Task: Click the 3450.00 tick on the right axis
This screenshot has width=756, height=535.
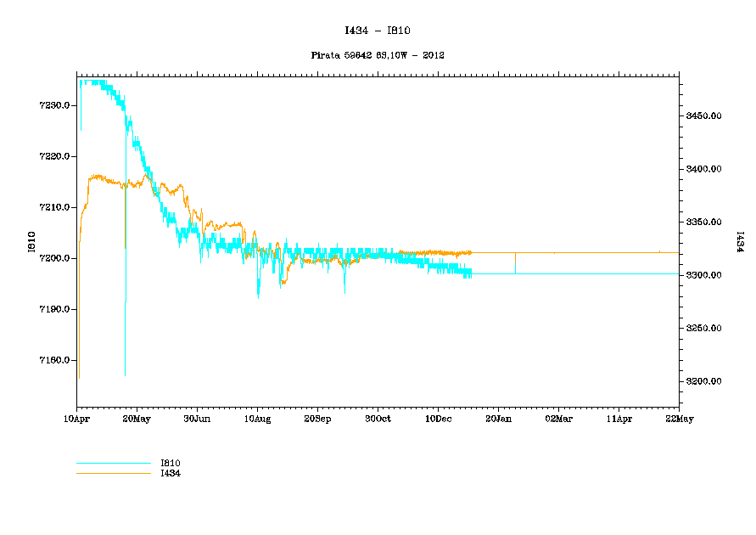Action: coord(703,115)
